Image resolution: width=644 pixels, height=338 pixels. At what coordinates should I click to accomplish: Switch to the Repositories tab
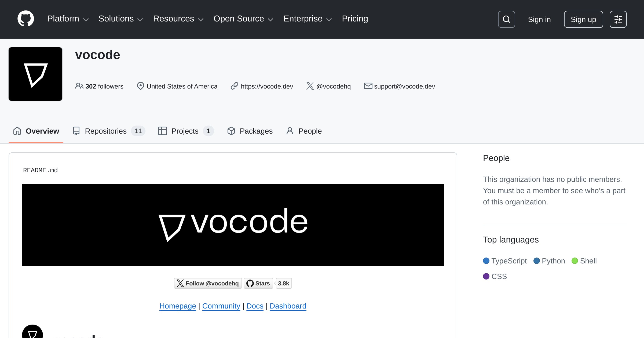pyautogui.click(x=109, y=131)
